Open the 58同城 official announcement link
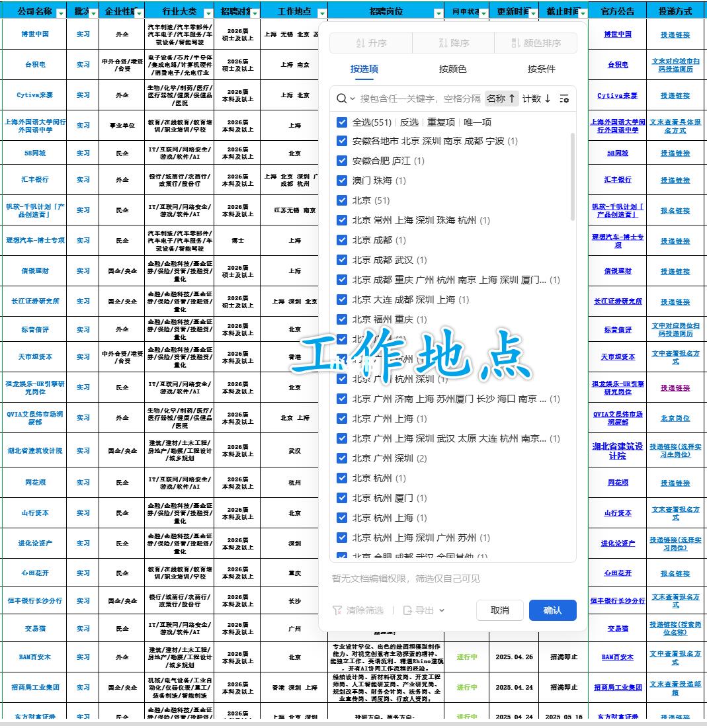This screenshot has width=707, height=728. tap(617, 153)
